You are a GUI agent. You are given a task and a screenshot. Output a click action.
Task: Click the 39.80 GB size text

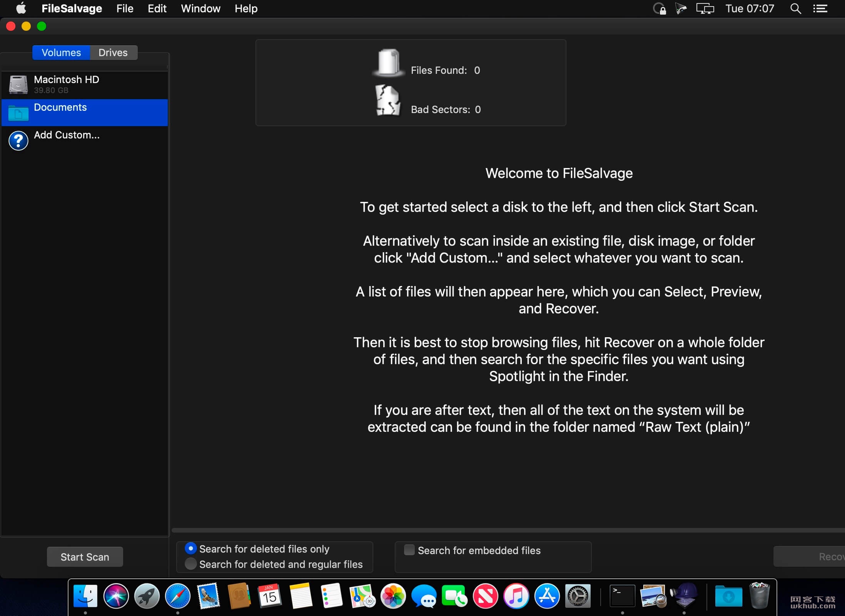[51, 90]
